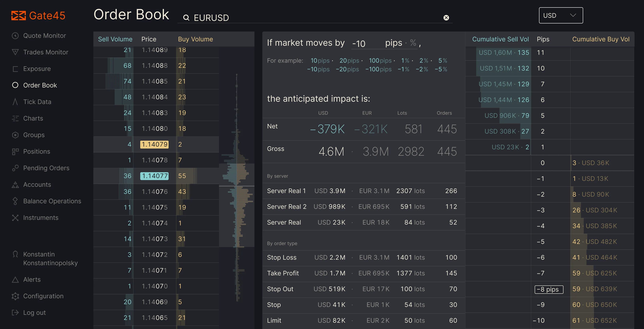Screen dimensions: 644x329
Task: Open Groups using the hexagon icon
Action: pos(15,135)
